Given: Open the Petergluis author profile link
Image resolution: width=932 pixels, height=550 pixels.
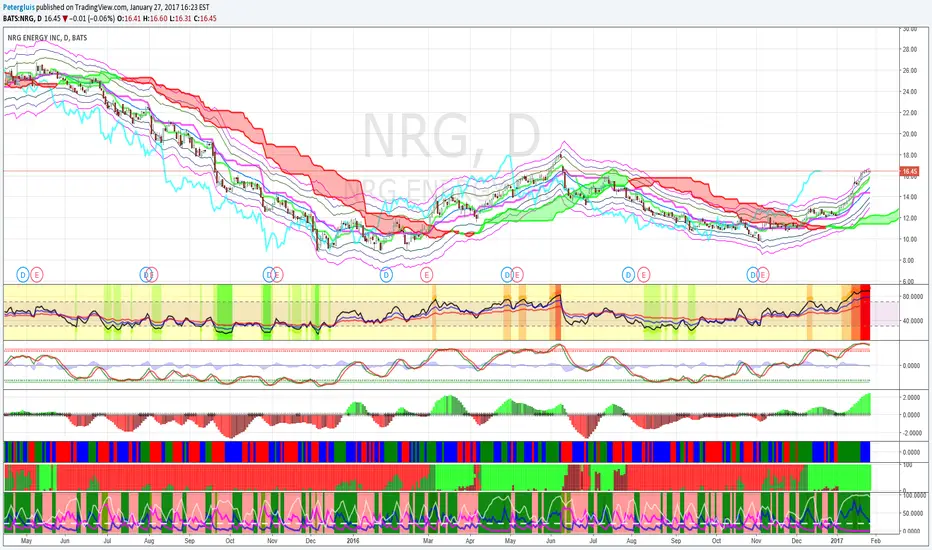Looking at the screenshot, I should (x=18, y=8).
